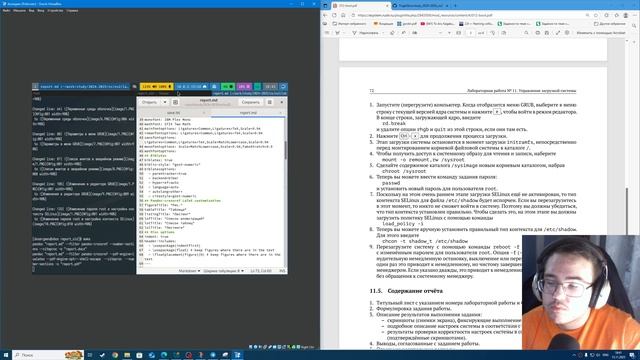Open the Markdown syntax dropdown in gedit status bar

tap(189, 271)
